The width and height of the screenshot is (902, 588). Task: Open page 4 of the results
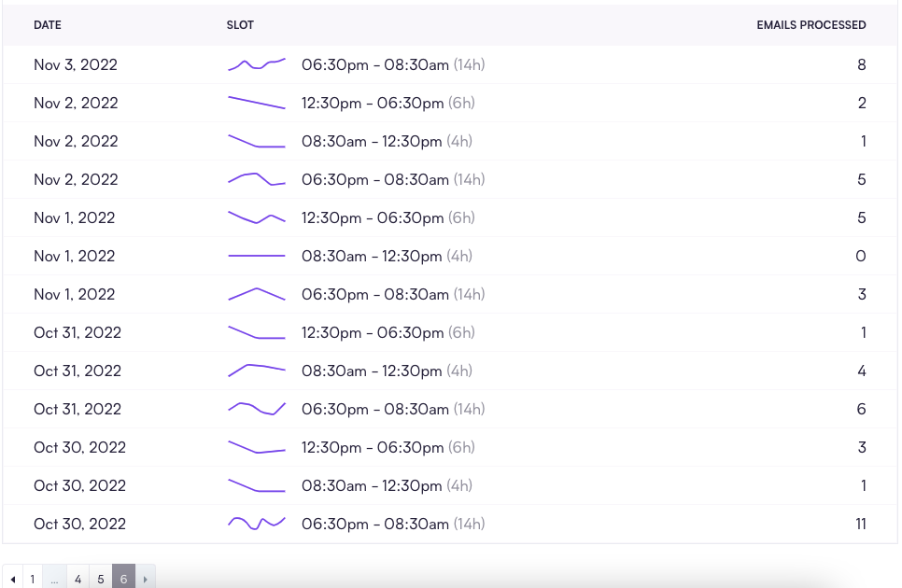tap(78, 579)
